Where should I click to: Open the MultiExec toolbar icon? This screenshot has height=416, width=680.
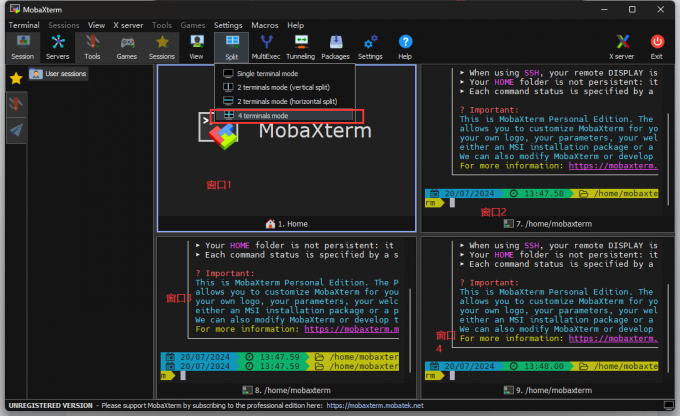click(x=266, y=47)
